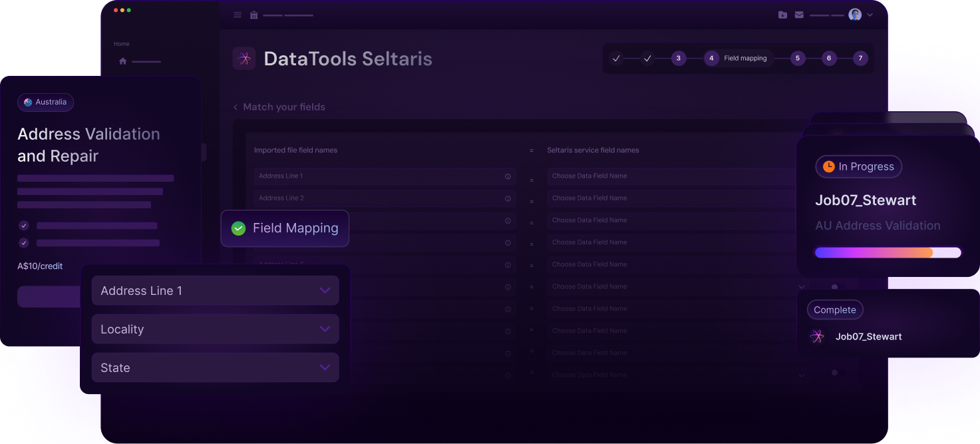Click the Australia country badge
Screen dimensions: 980x444
click(45, 102)
